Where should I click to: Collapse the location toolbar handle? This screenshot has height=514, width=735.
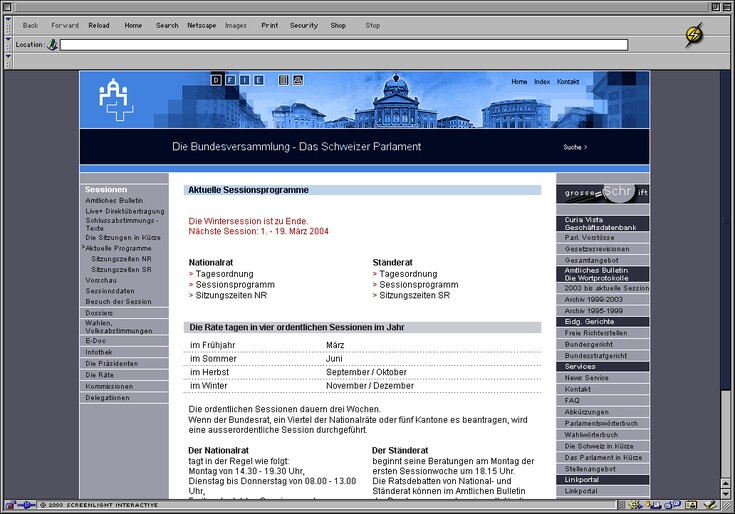point(8,45)
